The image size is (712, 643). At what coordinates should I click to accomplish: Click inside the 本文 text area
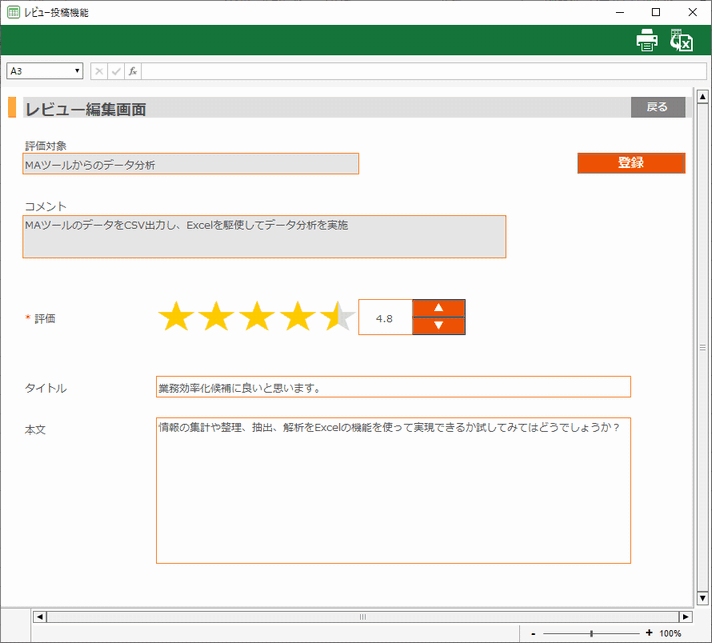tap(393, 490)
